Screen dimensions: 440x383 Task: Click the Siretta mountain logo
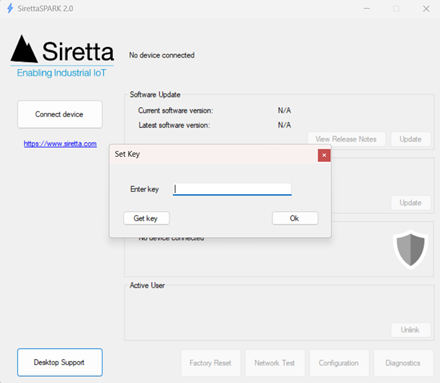pos(24,49)
